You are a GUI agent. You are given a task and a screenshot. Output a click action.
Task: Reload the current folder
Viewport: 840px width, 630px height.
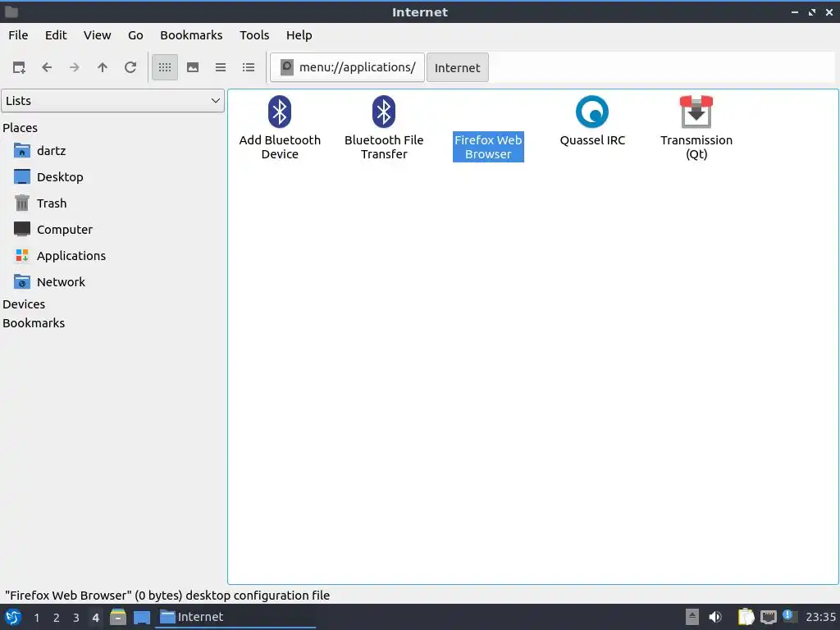[130, 67]
